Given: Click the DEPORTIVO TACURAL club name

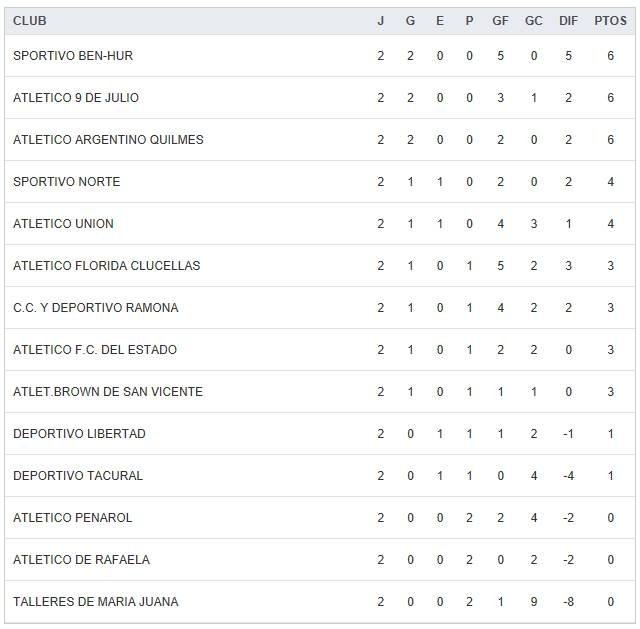Looking at the screenshot, I should coord(78,476).
